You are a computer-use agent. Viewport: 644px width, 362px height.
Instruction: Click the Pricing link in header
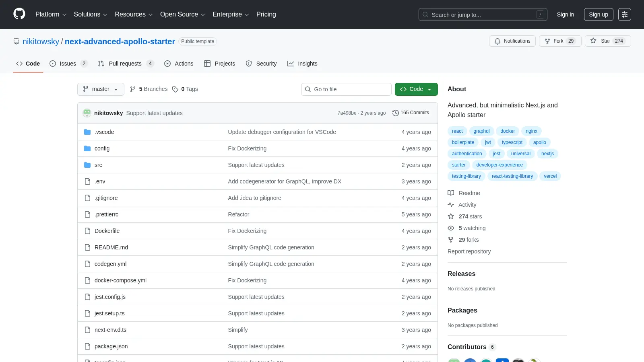(x=266, y=14)
